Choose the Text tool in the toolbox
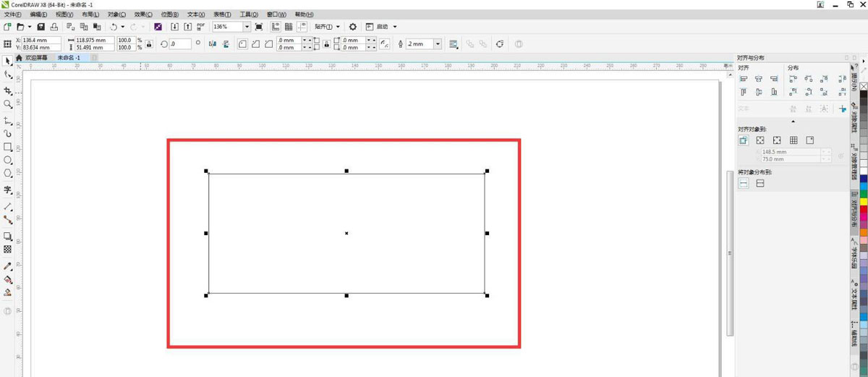868x377 pixels. click(8, 190)
